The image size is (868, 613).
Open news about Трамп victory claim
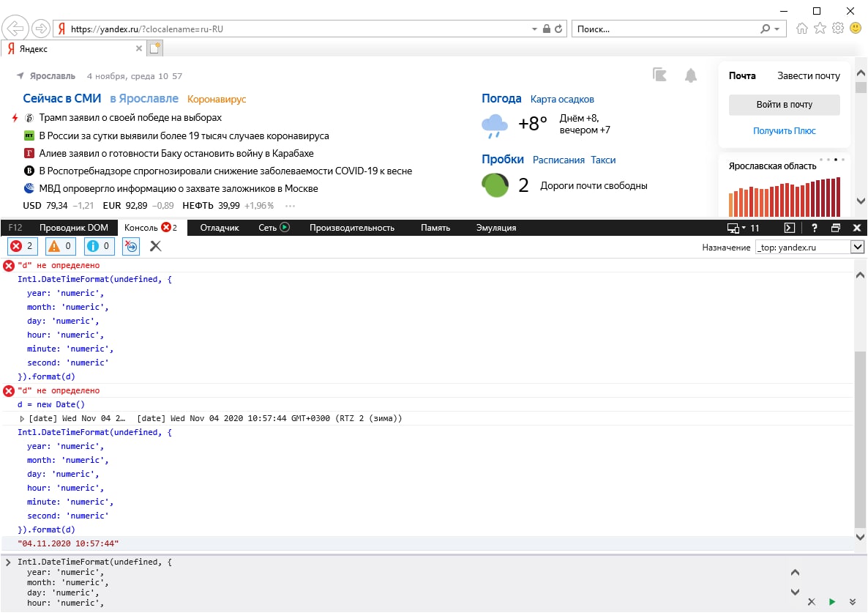click(130, 117)
